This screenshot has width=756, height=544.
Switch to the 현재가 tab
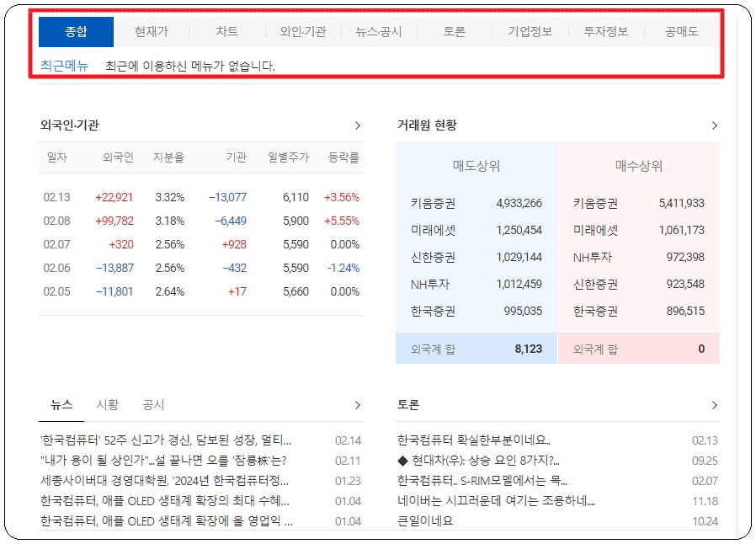[x=152, y=32]
